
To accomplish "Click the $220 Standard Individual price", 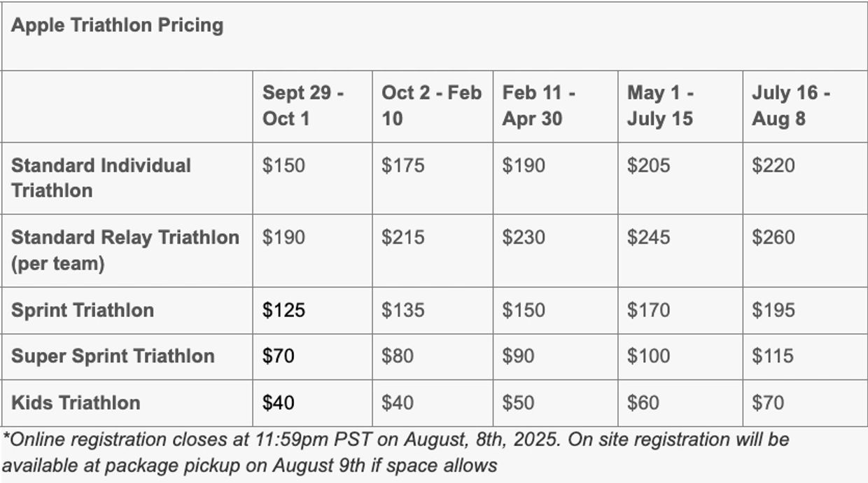I will click(773, 166).
